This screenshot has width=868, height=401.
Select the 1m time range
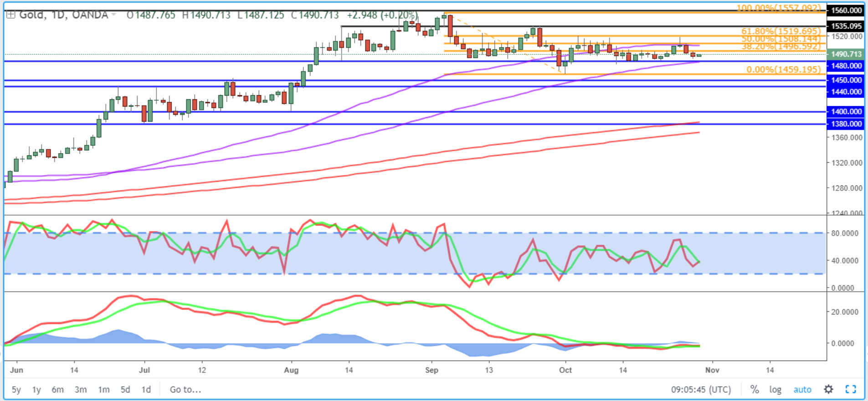click(104, 390)
